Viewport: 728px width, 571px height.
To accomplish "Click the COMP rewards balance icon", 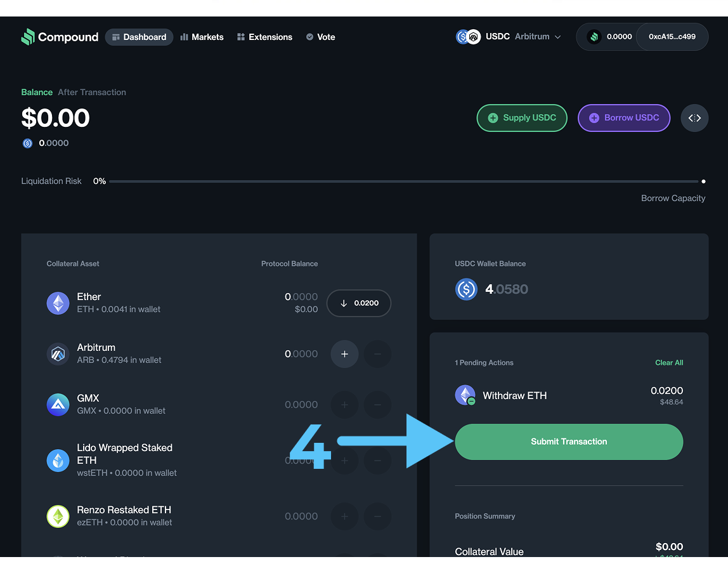I will tap(594, 37).
